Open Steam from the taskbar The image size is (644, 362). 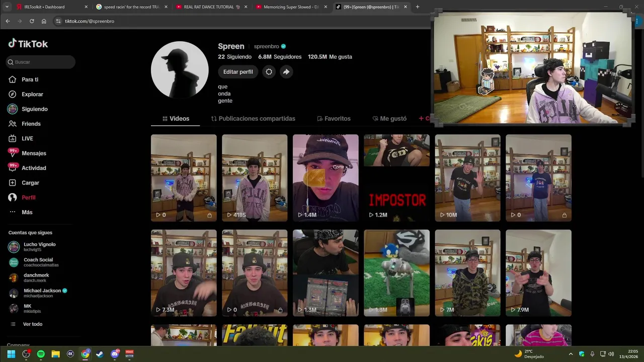pos(100,354)
